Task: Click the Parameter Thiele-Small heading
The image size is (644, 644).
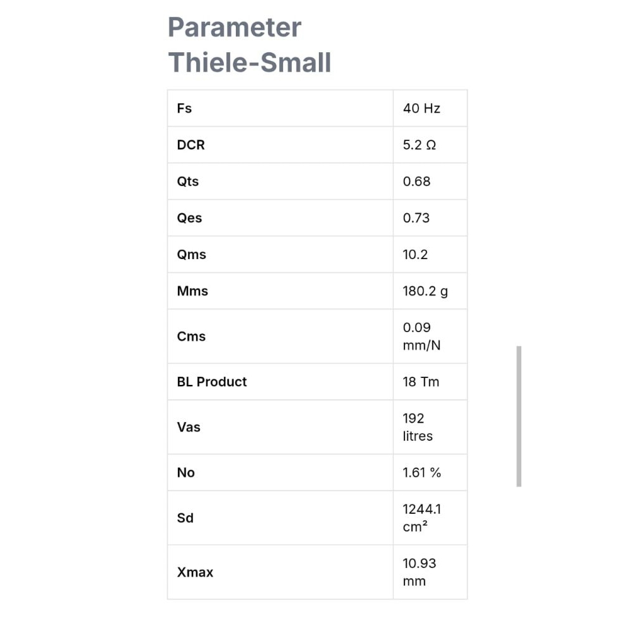Action: tap(249, 45)
